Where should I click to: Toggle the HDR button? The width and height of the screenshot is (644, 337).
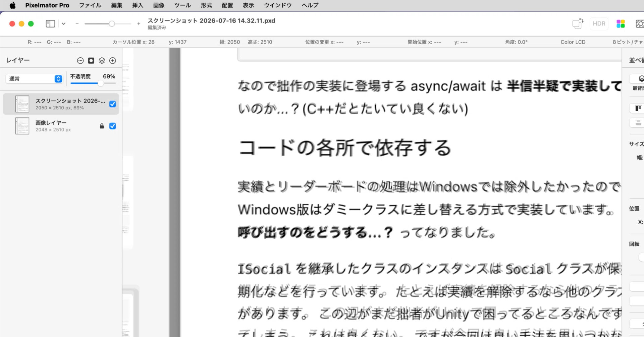pos(599,23)
